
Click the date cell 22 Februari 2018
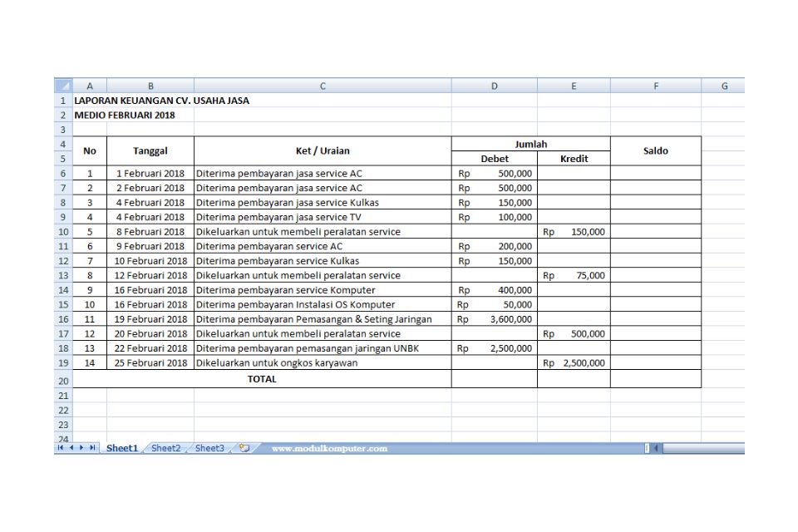[150, 348]
